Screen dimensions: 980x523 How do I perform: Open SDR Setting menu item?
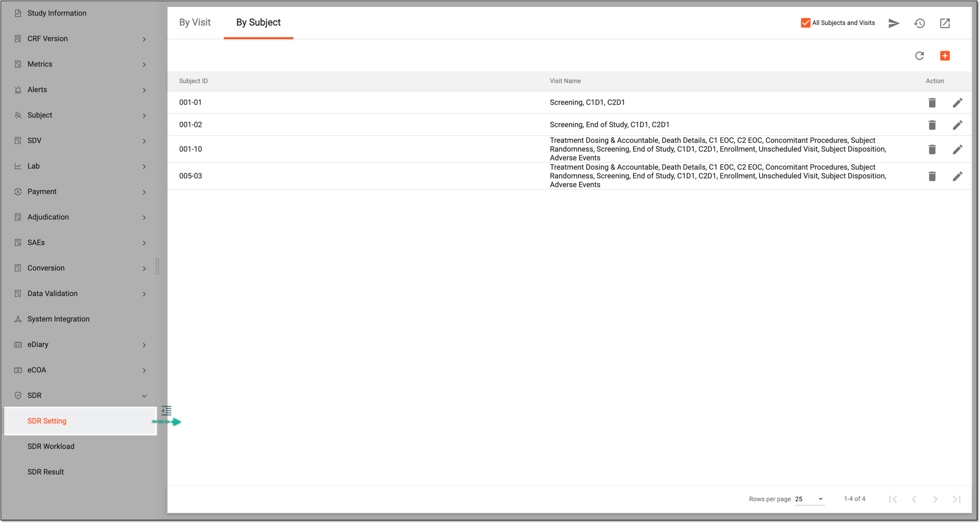click(80, 421)
